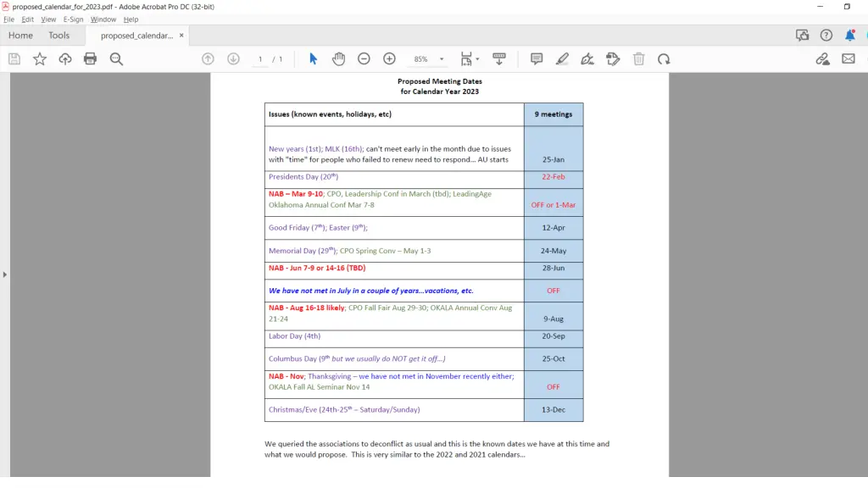Open the Sign document pen tool

coord(587,58)
